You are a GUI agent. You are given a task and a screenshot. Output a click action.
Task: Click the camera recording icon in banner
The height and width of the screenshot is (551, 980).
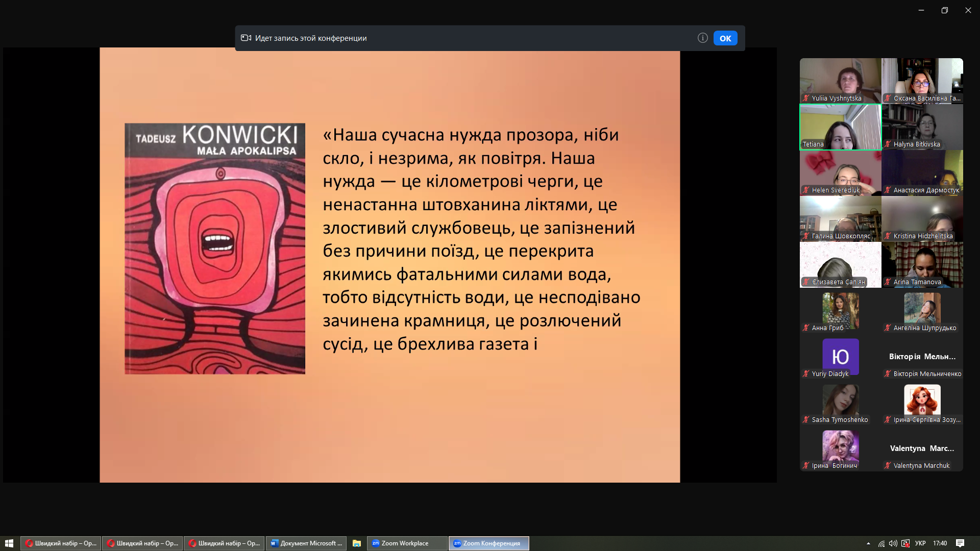[x=246, y=38]
